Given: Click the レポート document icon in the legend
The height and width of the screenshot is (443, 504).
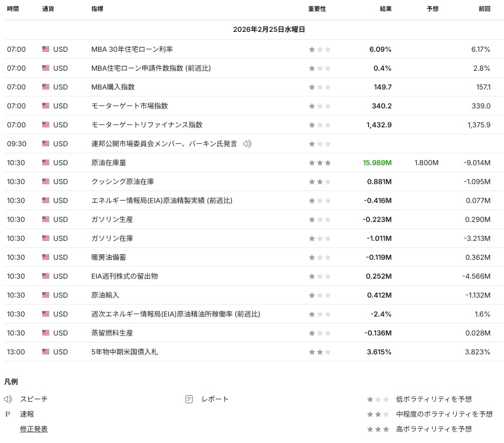Looking at the screenshot, I should pyautogui.click(x=189, y=399).
